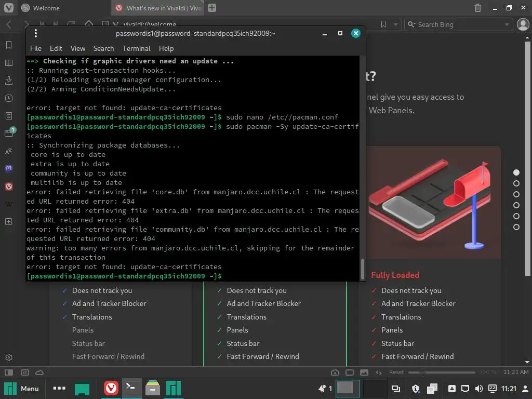Image resolution: width=532 pixels, height=399 pixels.
Task: Open the Translate panel in sidebar
Action: [9, 151]
